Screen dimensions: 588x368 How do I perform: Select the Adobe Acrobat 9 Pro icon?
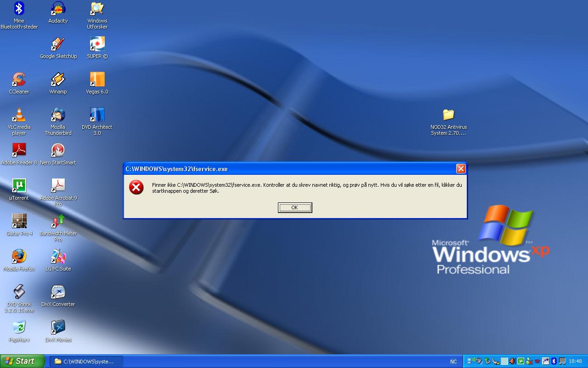pos(58,192)
